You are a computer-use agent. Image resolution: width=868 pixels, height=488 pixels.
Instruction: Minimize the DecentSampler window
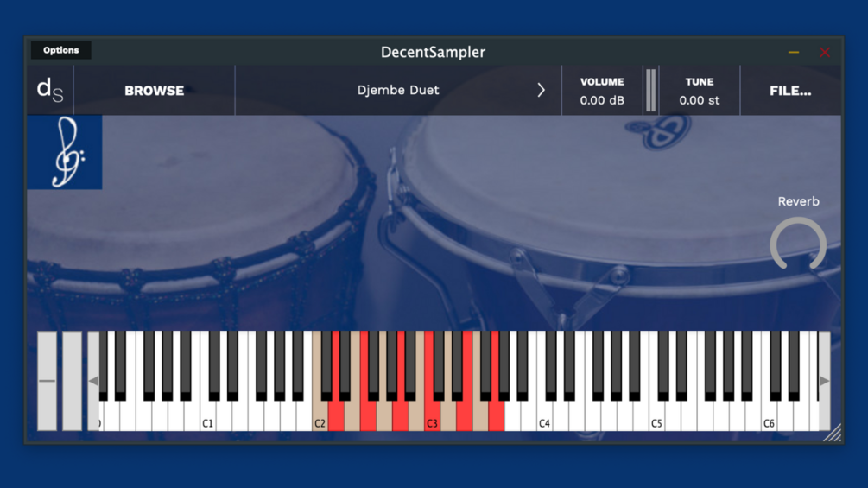point(794,52)
